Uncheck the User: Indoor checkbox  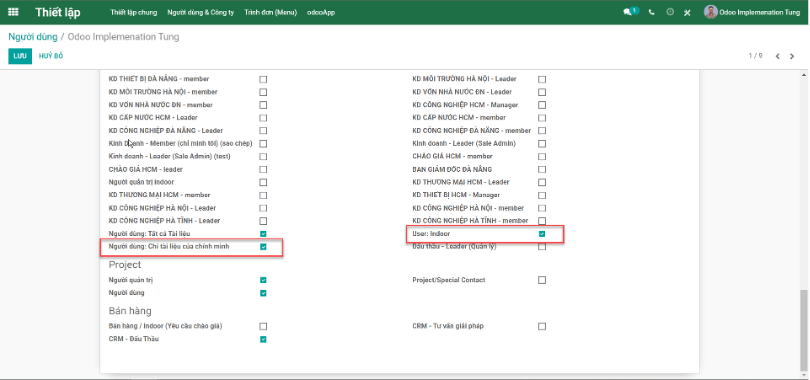pos(542,234)
